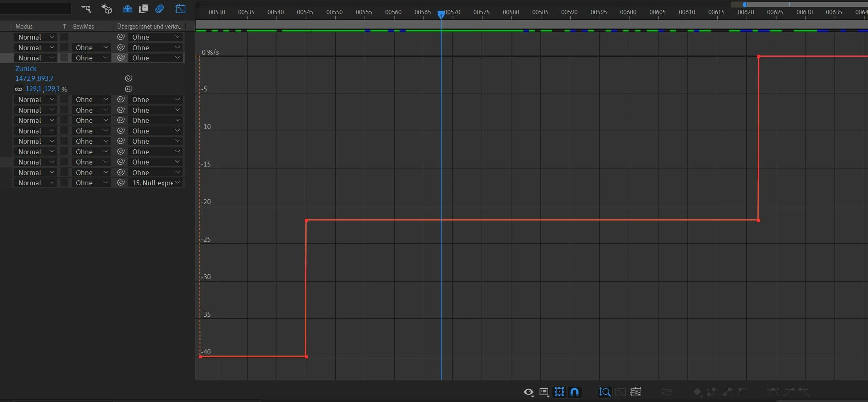Toggle the motion blur switch
Screen dimensions: 868x402
(x=160, y=9)
